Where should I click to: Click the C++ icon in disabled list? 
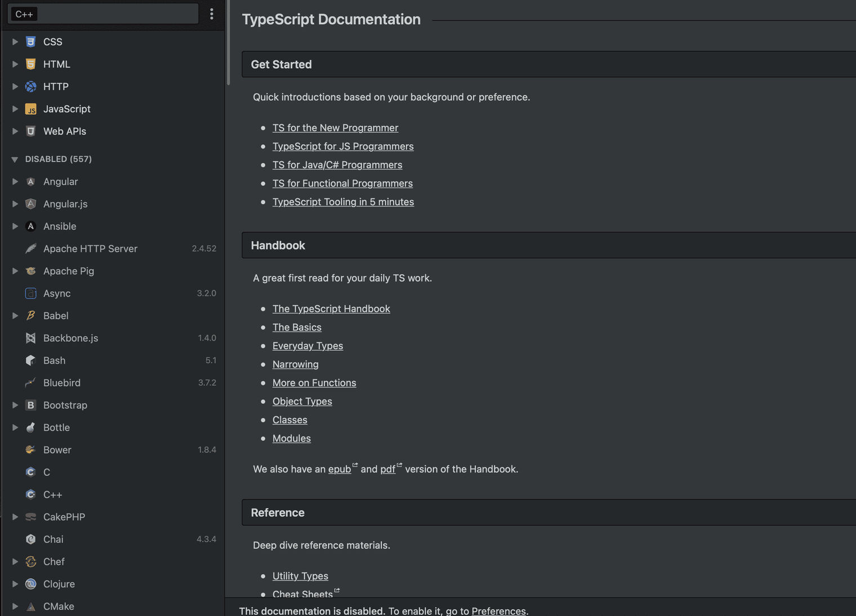coord(31,494)
